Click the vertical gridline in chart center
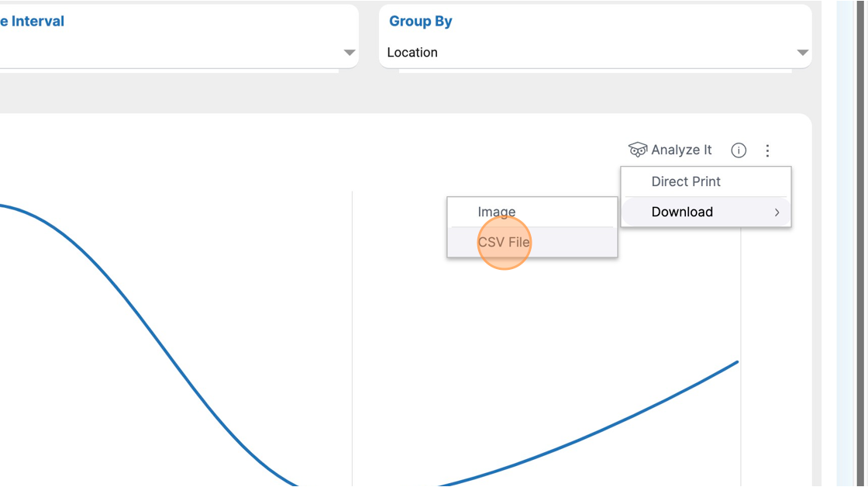Viewport: 868px width, 487px height. tap(352, 338)
